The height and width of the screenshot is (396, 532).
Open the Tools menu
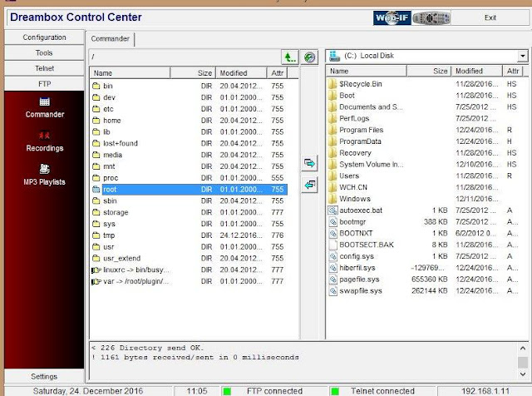[x=44, y=52]
